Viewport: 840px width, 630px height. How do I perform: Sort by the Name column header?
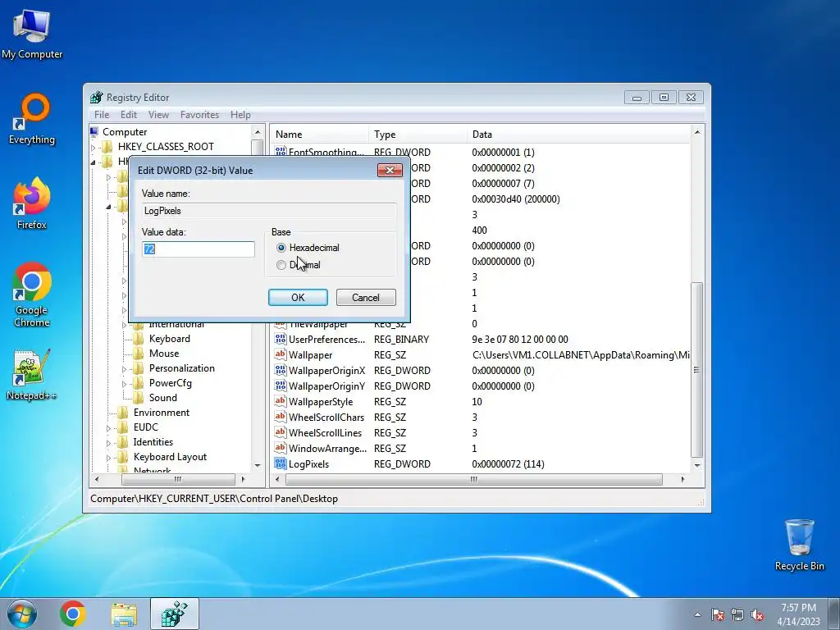(319, 135)
